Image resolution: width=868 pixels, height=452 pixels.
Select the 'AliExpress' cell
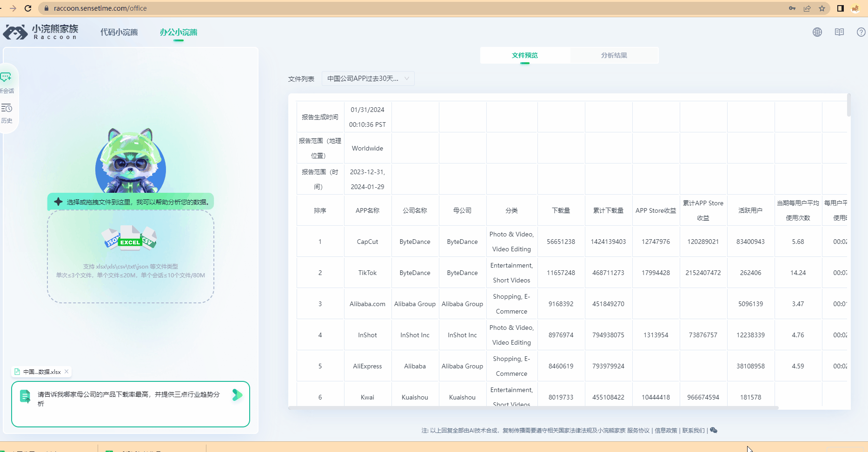tap(367, 366)
